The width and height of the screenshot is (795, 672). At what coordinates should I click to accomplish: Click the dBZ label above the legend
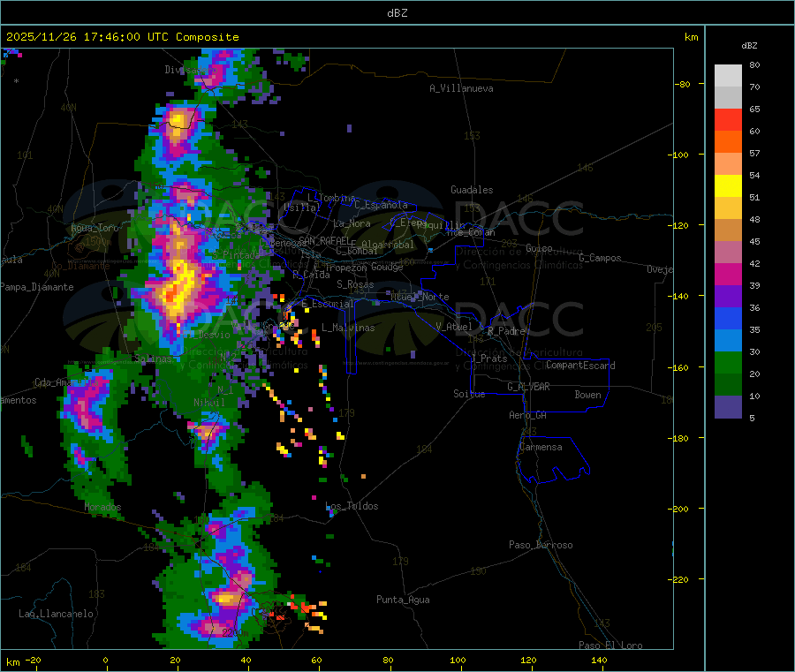click(x=749, y=46)
